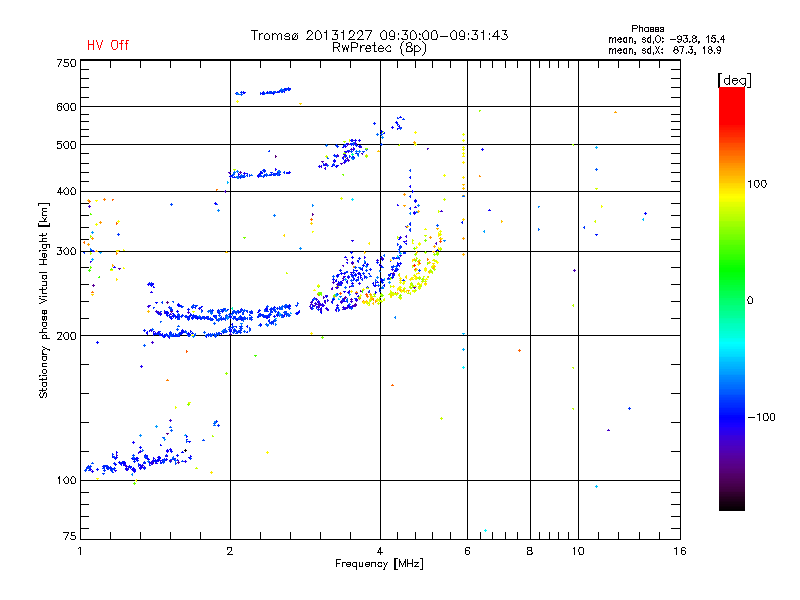Image resolution: width=800 pixels, height=600 pixels.
Task: Click the black bottom end of the colorbar
Action: click(x=732, y=503)
